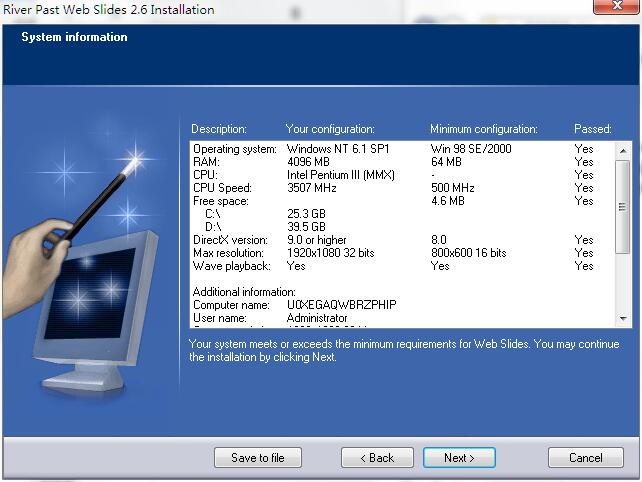
Task: Select the '25.3 GB' C drive value
Action: click(306, 214)
